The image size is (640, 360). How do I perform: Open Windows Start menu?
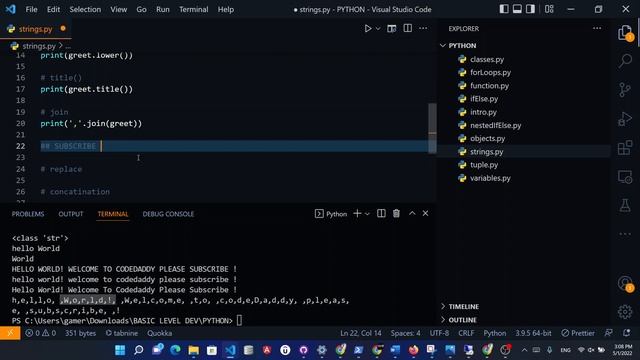click(120, 350)
